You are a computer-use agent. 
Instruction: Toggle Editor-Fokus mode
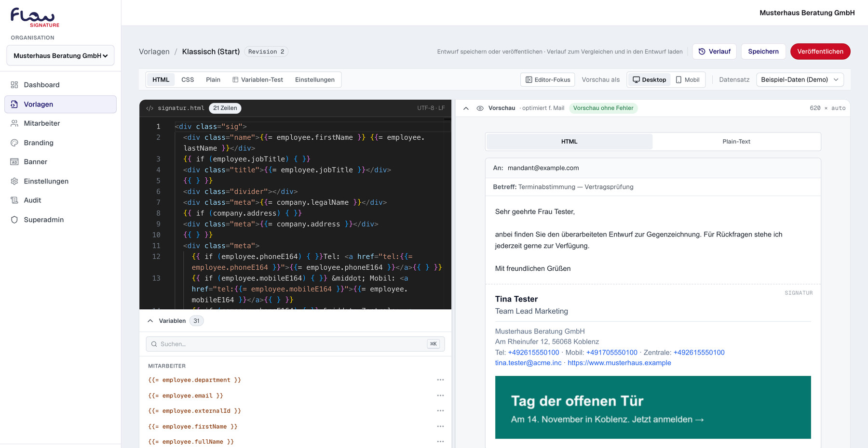coord(548,80)
